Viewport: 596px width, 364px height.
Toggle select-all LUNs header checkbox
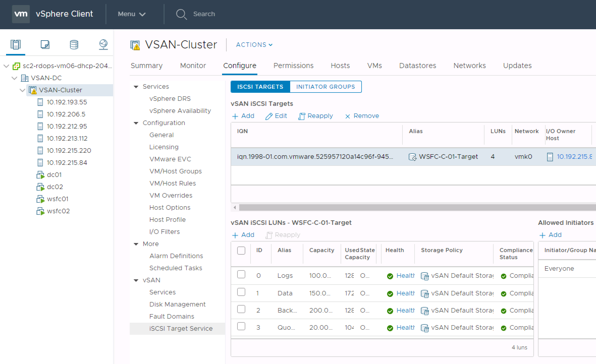tap(241, 251)
